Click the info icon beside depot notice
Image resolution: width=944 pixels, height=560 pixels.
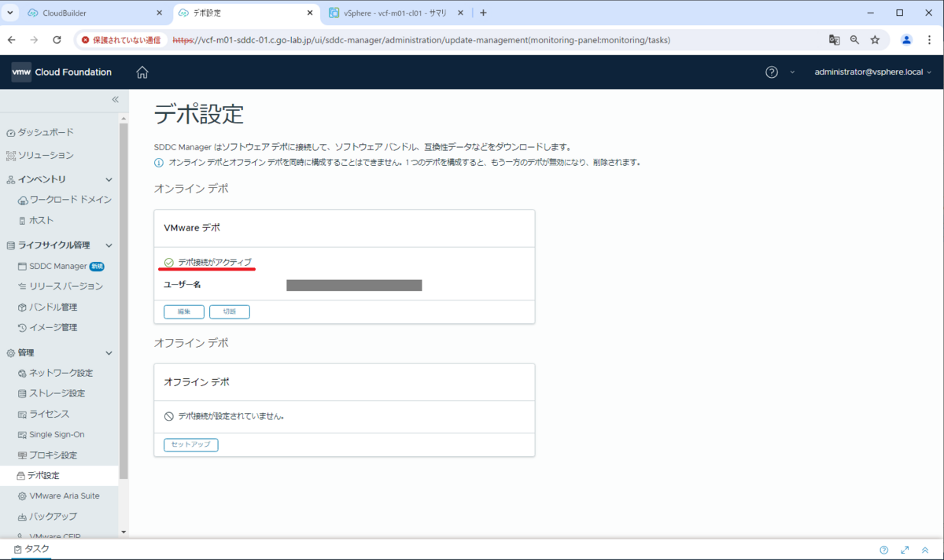point(159,163)
